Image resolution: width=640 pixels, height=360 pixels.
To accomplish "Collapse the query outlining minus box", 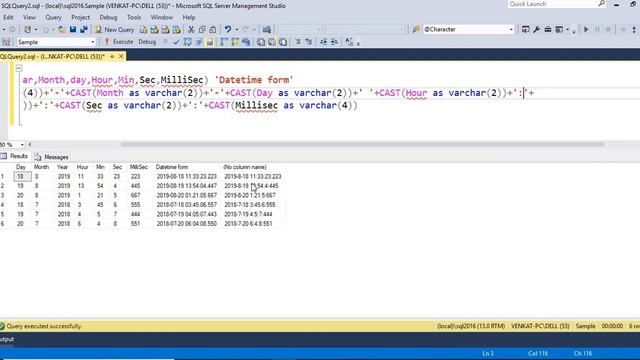I will pyautogui.click(x=19, y=68).
